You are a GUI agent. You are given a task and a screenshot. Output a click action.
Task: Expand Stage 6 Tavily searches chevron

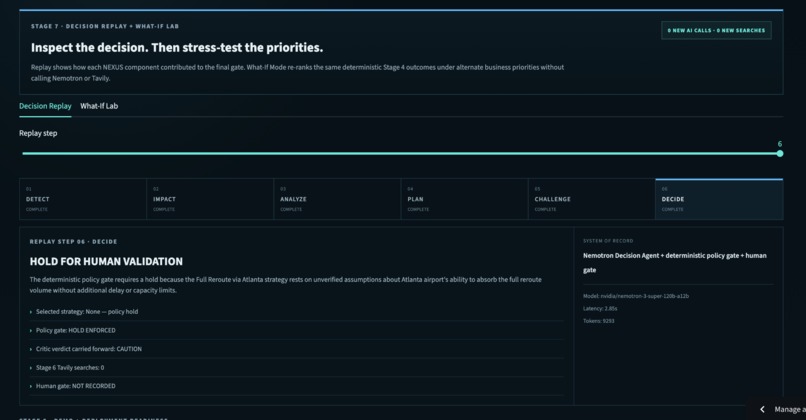click(31, 368)
